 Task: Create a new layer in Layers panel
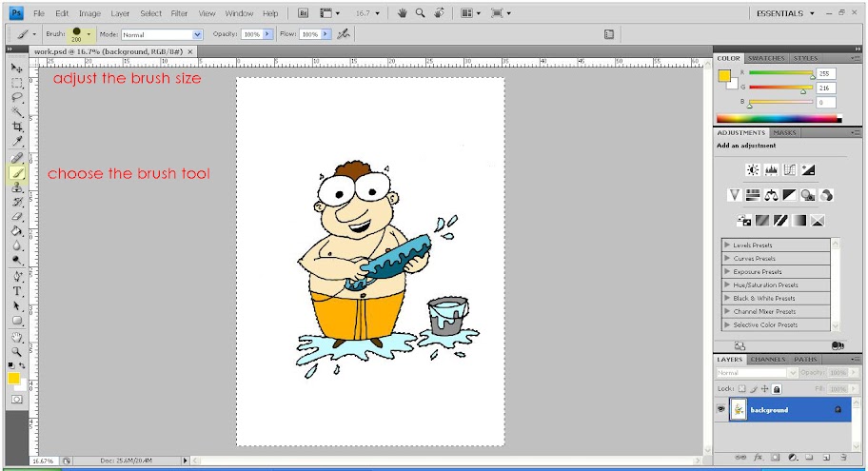[826, 457]
